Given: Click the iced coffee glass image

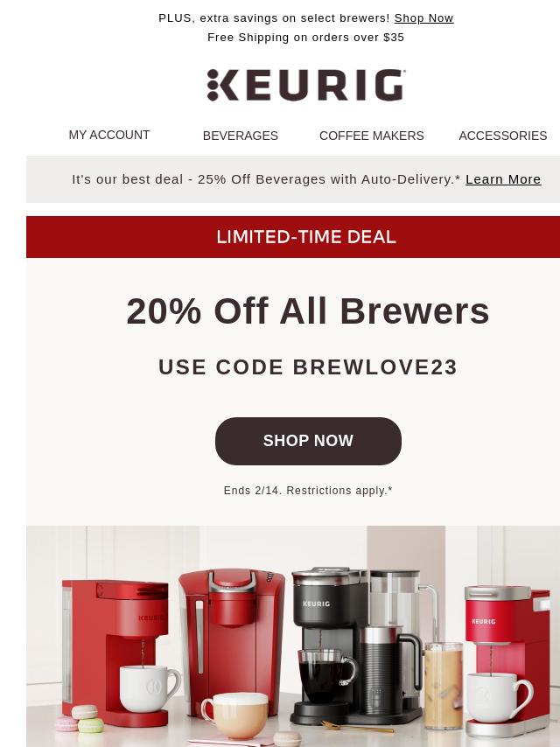Looking at the screenshot, I should coord(444,685).
